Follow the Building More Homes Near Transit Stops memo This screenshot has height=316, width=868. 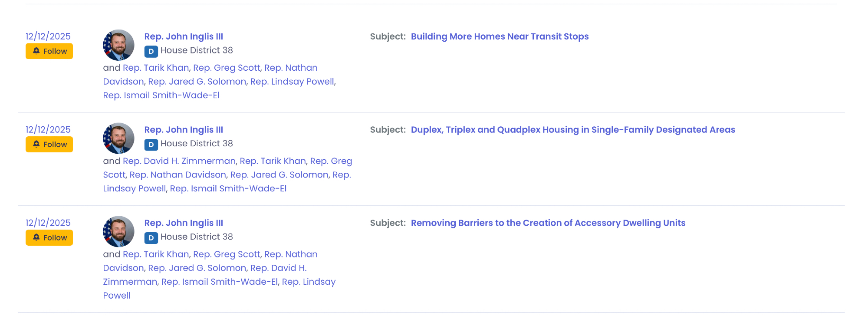click(49, 51)
